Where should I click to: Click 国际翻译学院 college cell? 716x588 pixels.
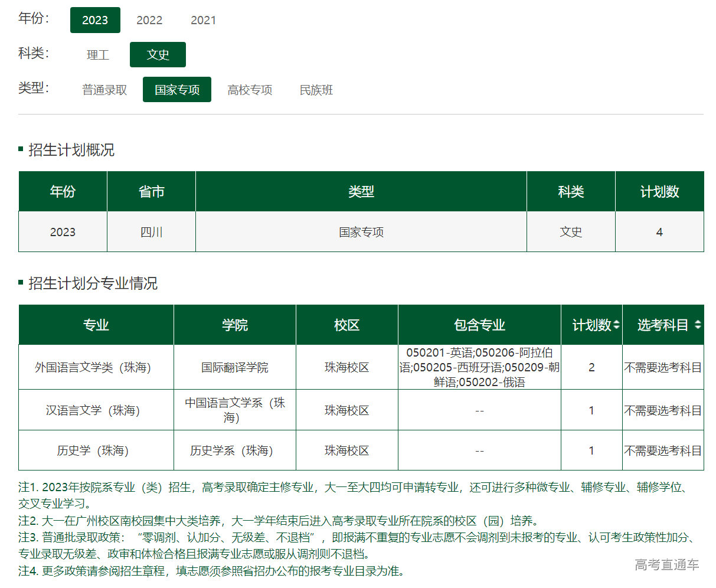click(235, 367)
